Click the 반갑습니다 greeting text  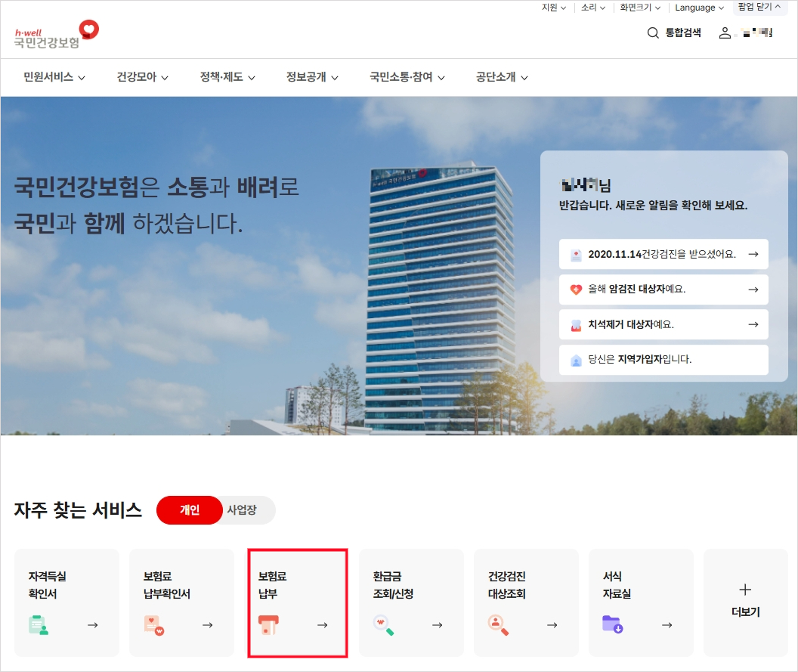click(653, 206)
